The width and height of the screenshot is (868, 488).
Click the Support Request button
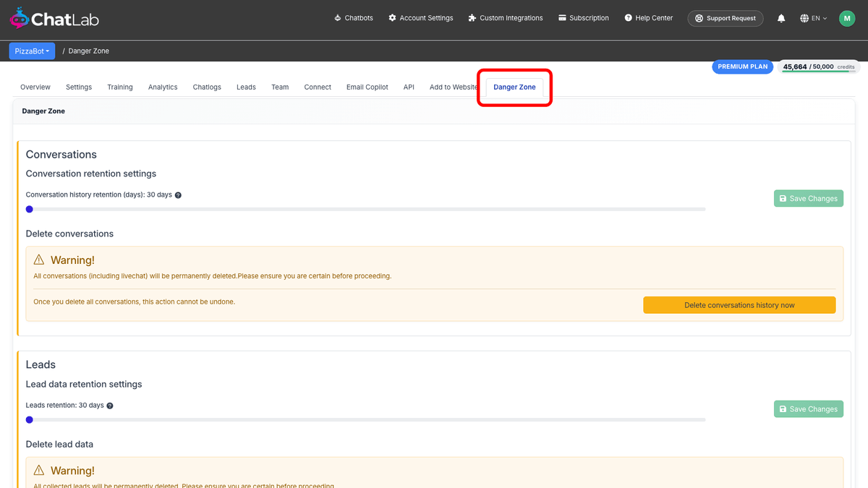726,18
